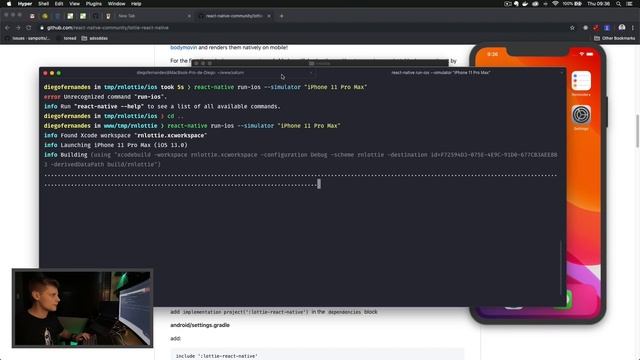Click the Docker whale menu bar icon

tap(525, 4)
